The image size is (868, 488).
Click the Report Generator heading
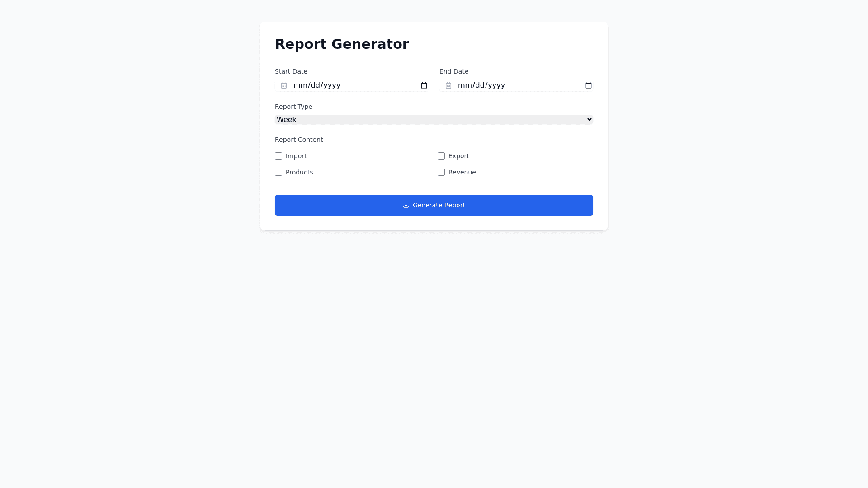pos(342,44)
